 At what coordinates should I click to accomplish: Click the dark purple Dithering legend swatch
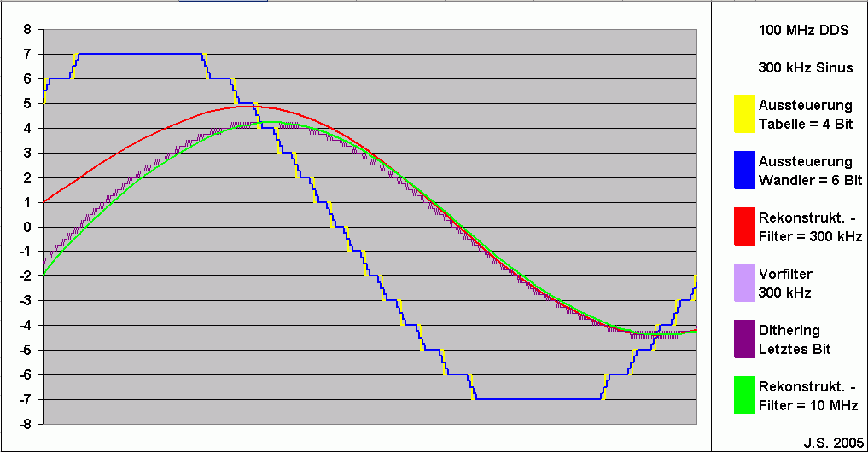click(744, 339)
